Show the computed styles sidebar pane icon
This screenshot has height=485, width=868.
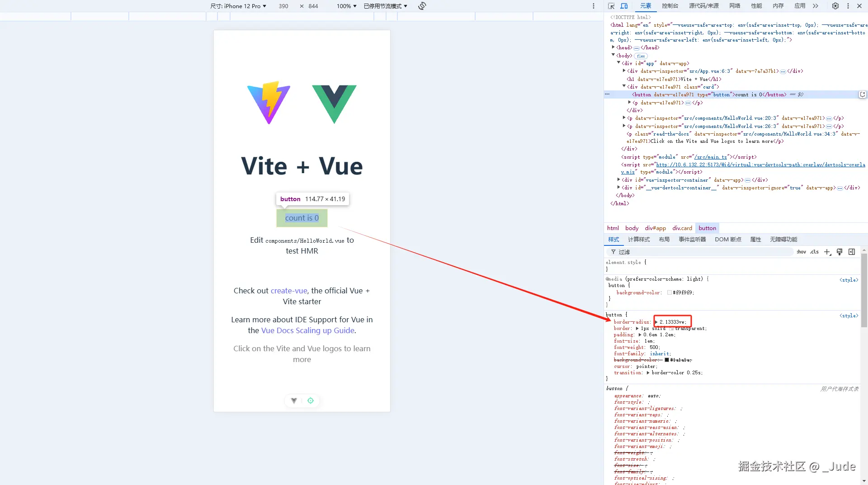pyautogui.click(x=852, y=252)
